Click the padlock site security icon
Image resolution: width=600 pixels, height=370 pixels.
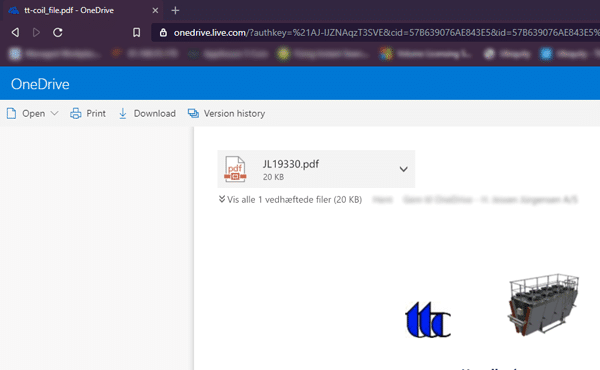tap(163, 33)
